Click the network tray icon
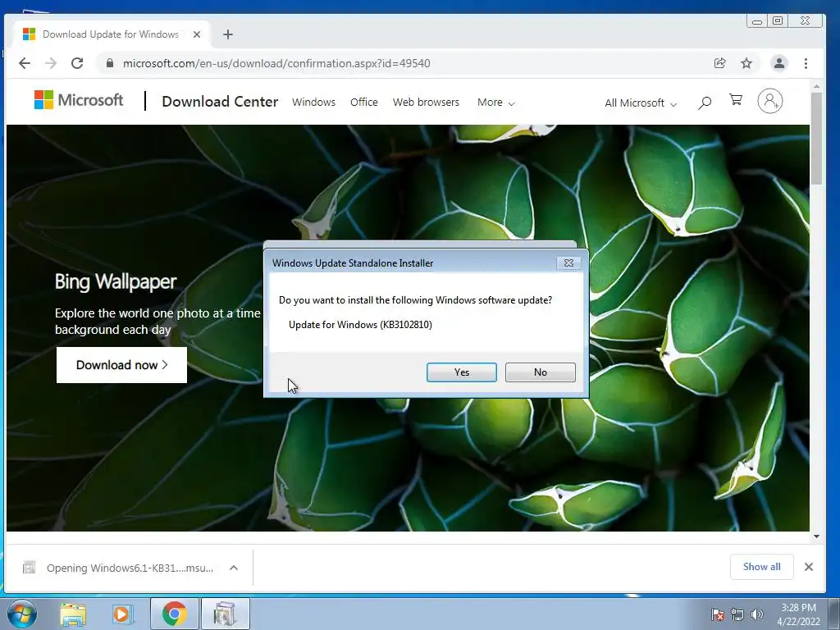This screenshot has height=630, width=840. [x=737, y=614]
